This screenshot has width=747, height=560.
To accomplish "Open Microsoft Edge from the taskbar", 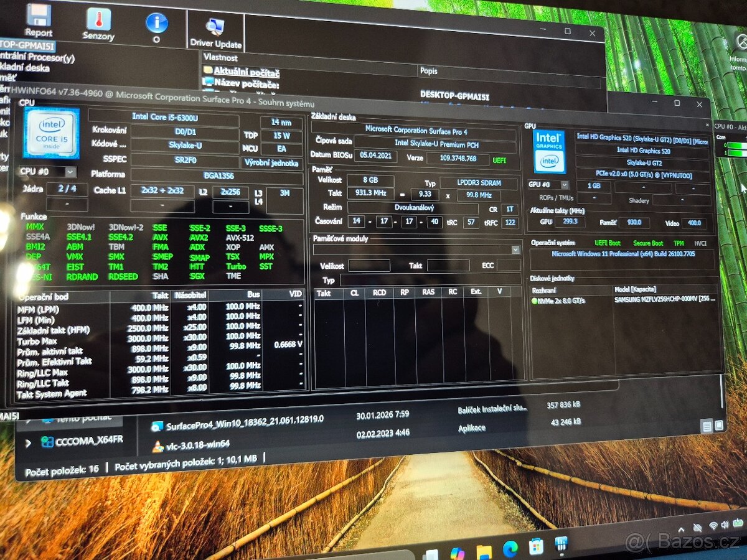I will [510, 548].
